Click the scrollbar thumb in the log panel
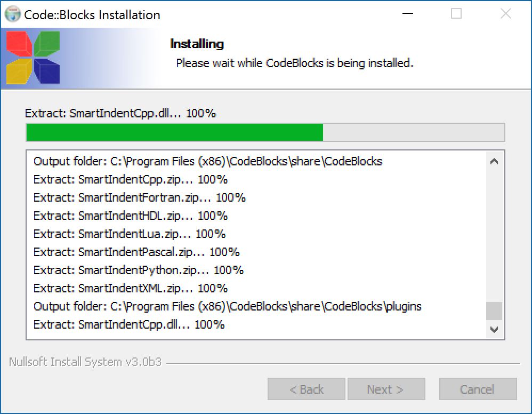Viewport: 532px width, 414px height. pos(494,310)
